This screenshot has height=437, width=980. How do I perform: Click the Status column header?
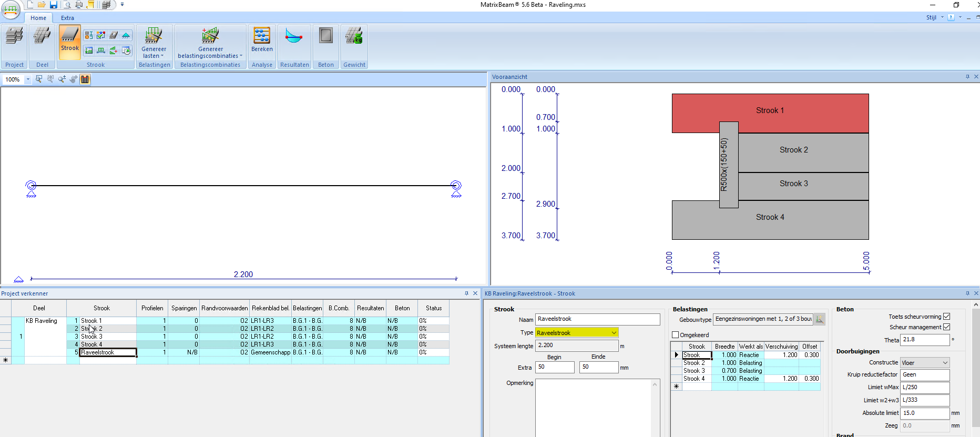pyautogui.click(x=434, y=308)
